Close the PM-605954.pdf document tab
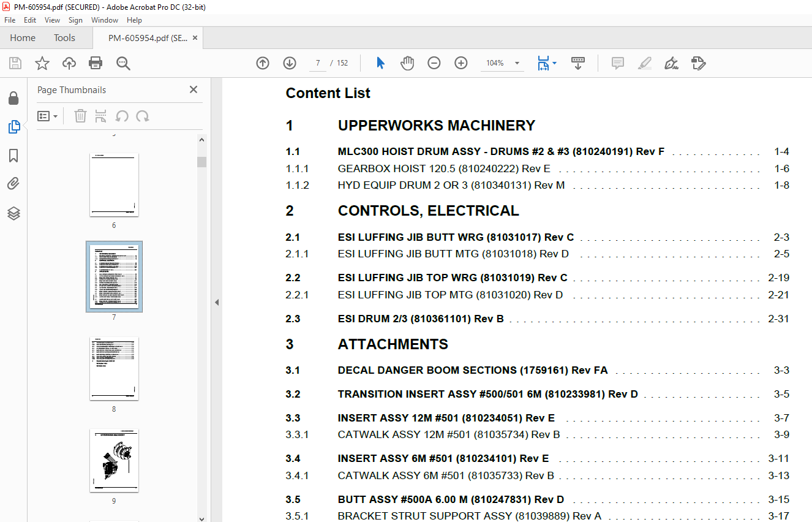 coord(195,38)
